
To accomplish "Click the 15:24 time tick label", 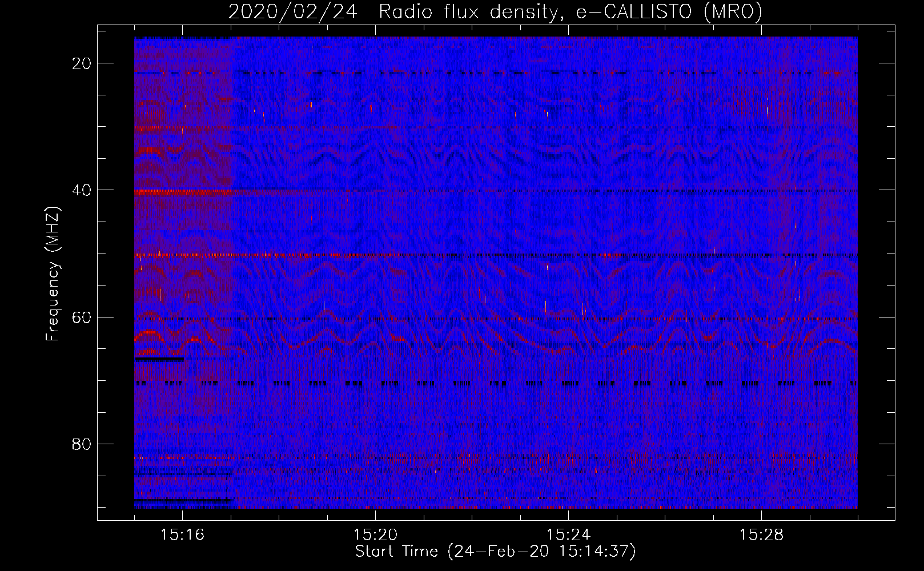I will (x=568, y=535).
